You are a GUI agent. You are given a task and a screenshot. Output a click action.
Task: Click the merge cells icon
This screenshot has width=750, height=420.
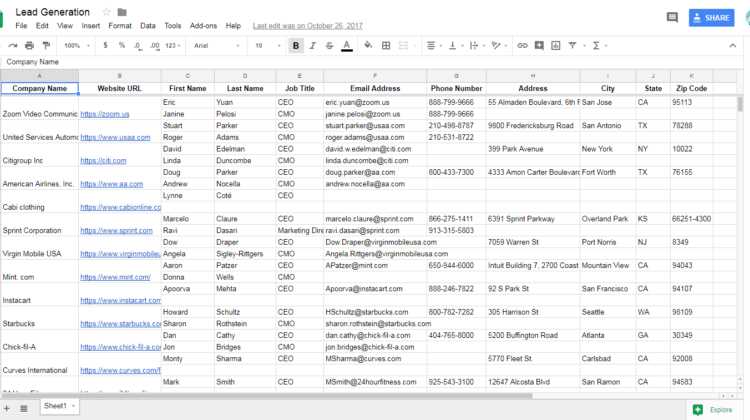pos(403,45)
